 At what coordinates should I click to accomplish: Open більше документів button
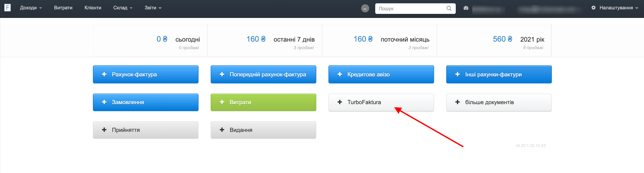[x=499, y=102]
